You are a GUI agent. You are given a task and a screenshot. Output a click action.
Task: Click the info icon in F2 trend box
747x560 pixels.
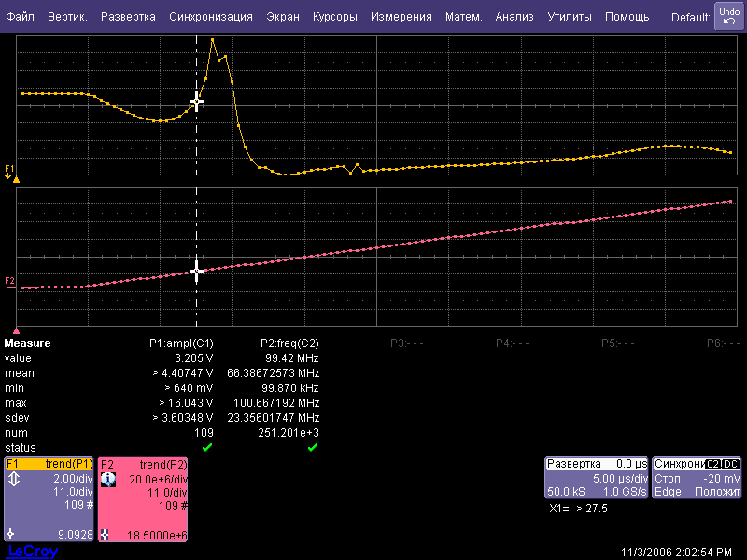[107, 479]
